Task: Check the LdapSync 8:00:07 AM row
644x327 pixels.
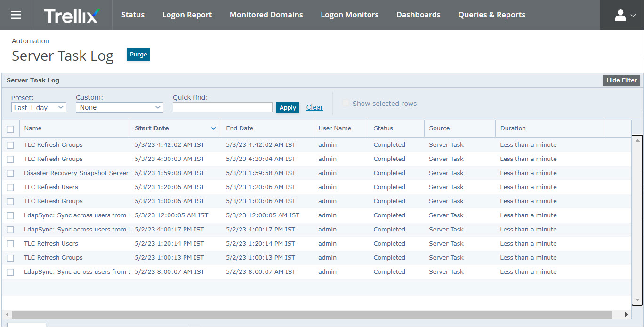Action: (x=10, y=272)
